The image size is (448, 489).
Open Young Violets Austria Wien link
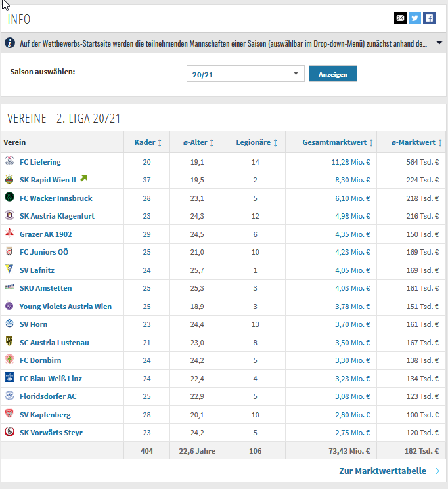coord(66,307)
